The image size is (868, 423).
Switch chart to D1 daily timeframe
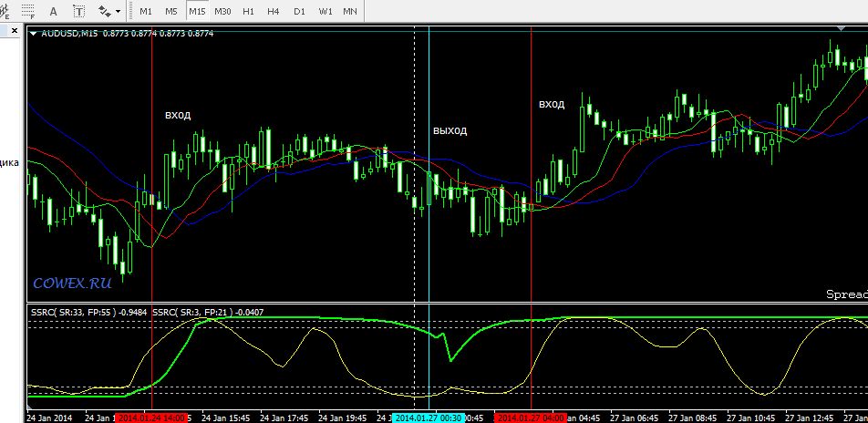(299, 11)
